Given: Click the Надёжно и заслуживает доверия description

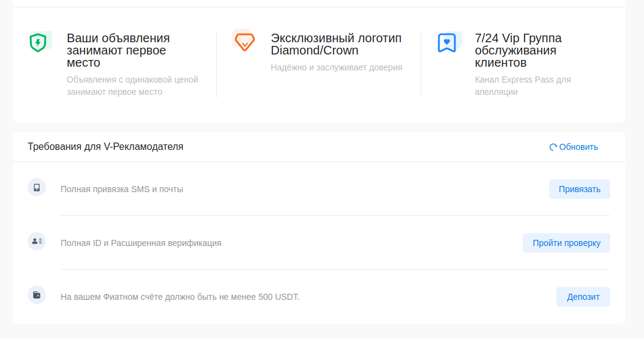Looking at the screenshot, I should coord(336,67).
